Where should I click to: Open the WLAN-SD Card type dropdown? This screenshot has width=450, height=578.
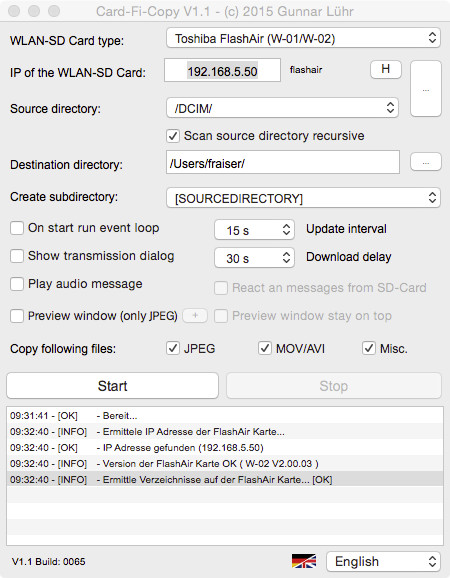coord(303,38)
